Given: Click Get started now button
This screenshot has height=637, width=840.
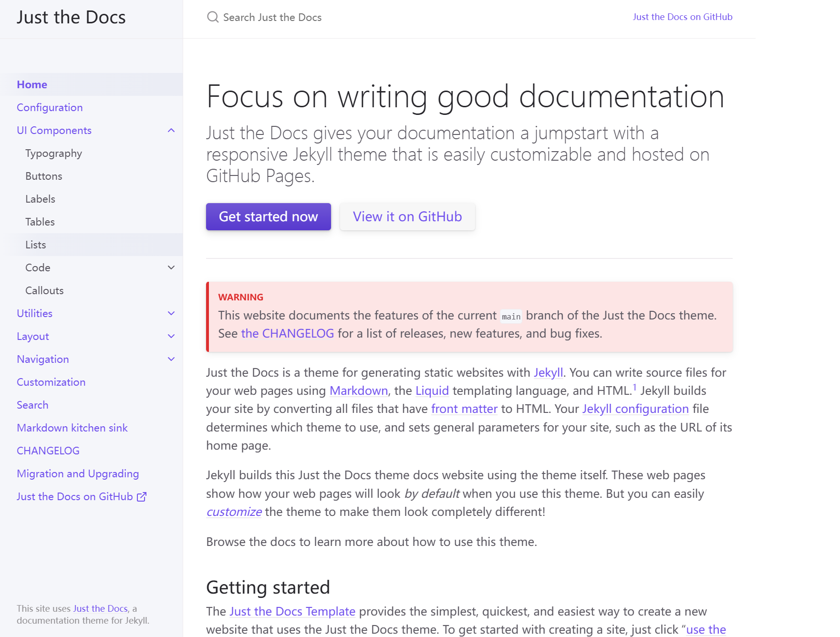Looking at the screenshot, I should tap(269, 216).
